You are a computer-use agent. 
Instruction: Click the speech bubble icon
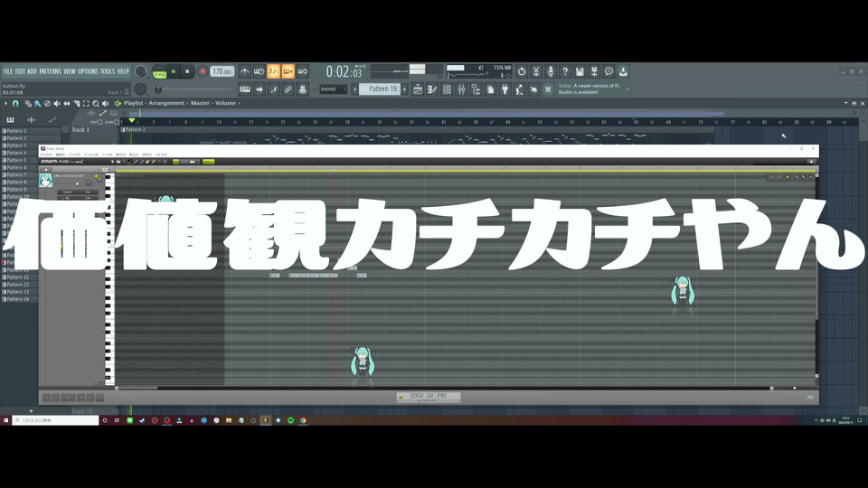609,71
